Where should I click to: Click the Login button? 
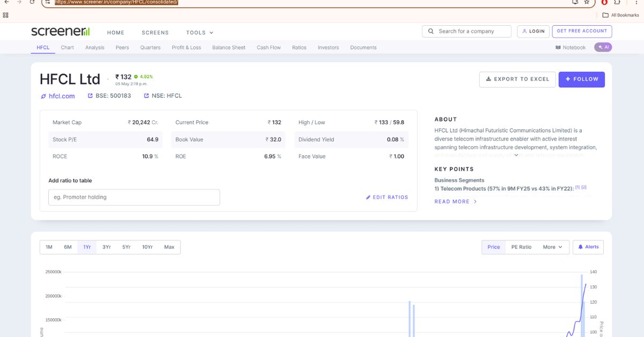pos(533,31)
